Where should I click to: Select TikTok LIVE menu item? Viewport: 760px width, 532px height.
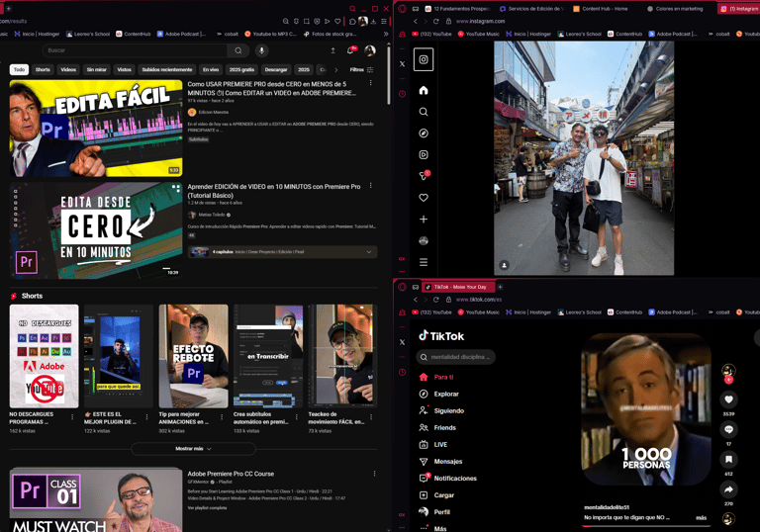[x=433, y=444]
